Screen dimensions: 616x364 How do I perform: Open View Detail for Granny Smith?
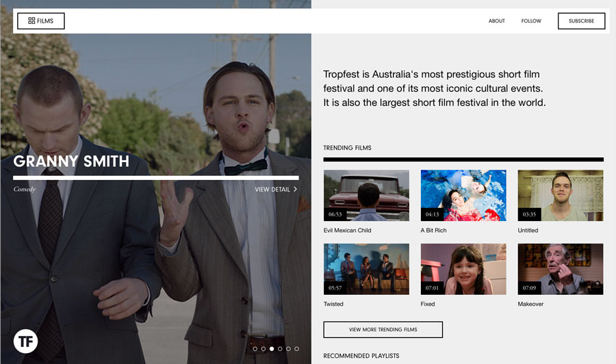[x=276, y=190]
